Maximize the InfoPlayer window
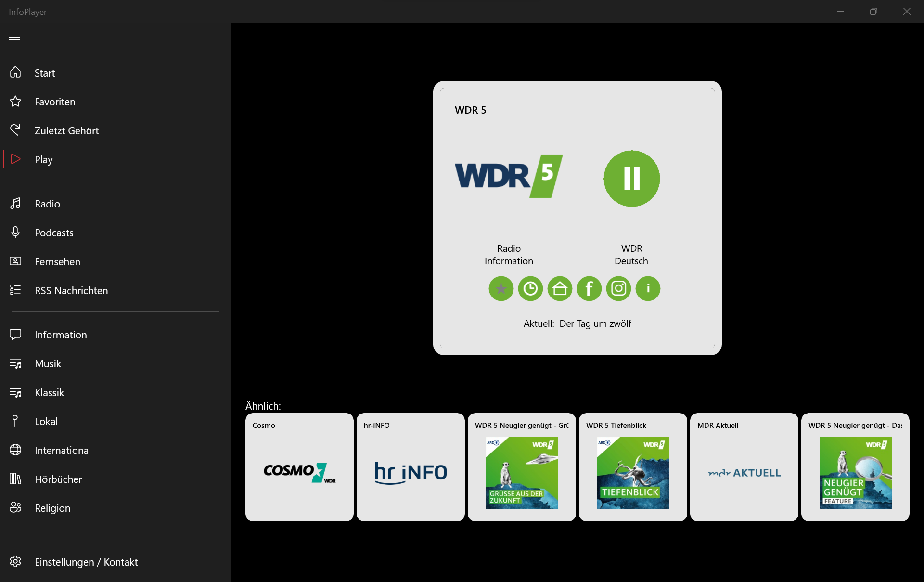 (873, 12)
